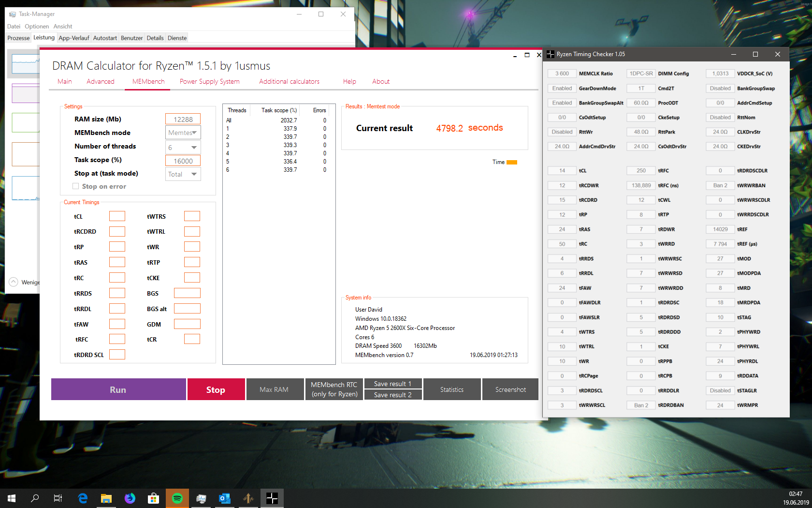Go to Power Supply System tab

pos(210,82)
